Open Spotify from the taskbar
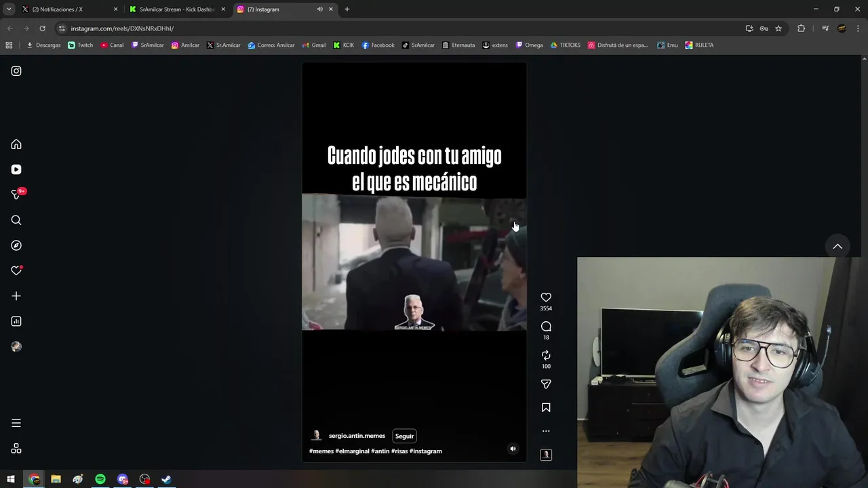 [100, 479]
